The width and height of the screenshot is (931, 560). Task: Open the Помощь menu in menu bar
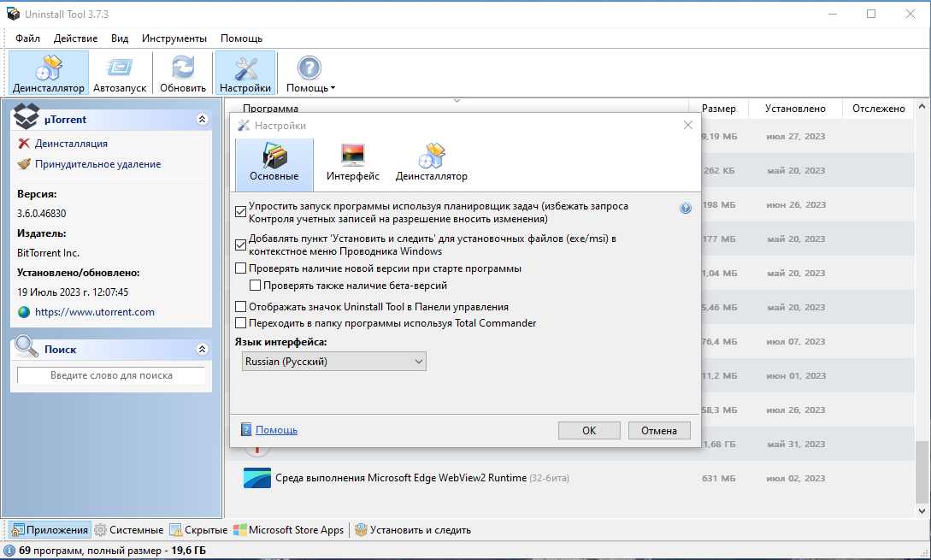241,38
